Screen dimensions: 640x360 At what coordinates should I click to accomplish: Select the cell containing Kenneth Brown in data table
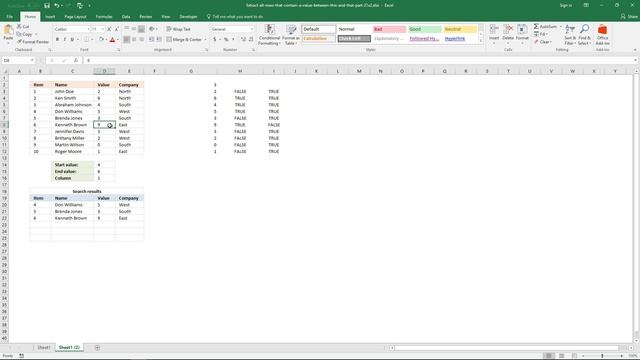tap(72, 125)
